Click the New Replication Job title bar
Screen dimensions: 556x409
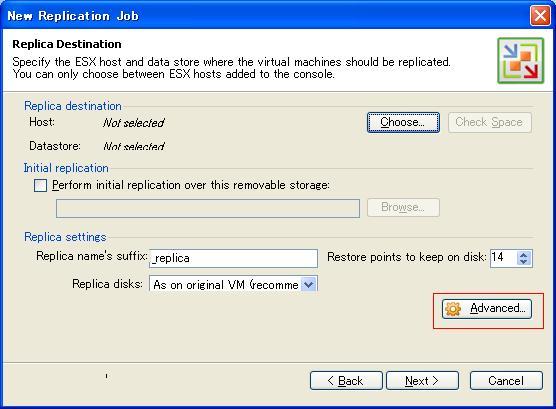(266, 16)
